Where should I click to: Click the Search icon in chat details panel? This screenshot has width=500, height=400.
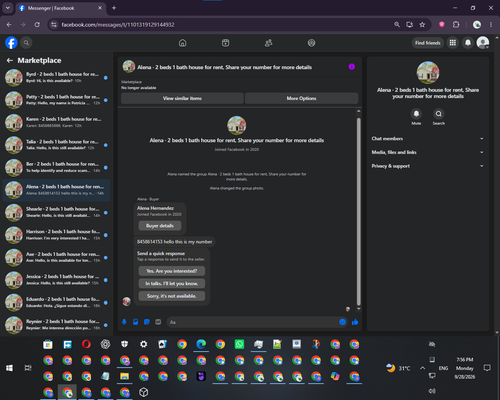439,114
